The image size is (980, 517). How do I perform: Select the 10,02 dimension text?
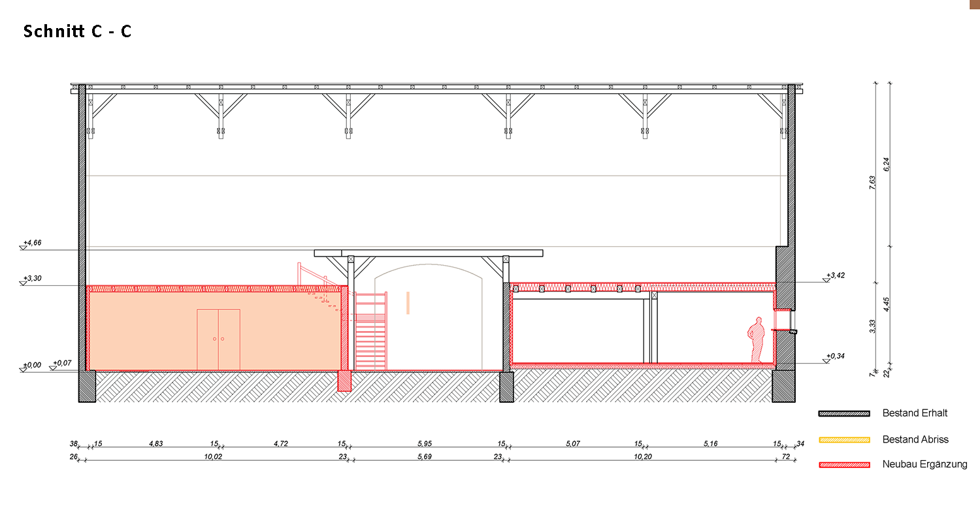(x=213, y=457)
